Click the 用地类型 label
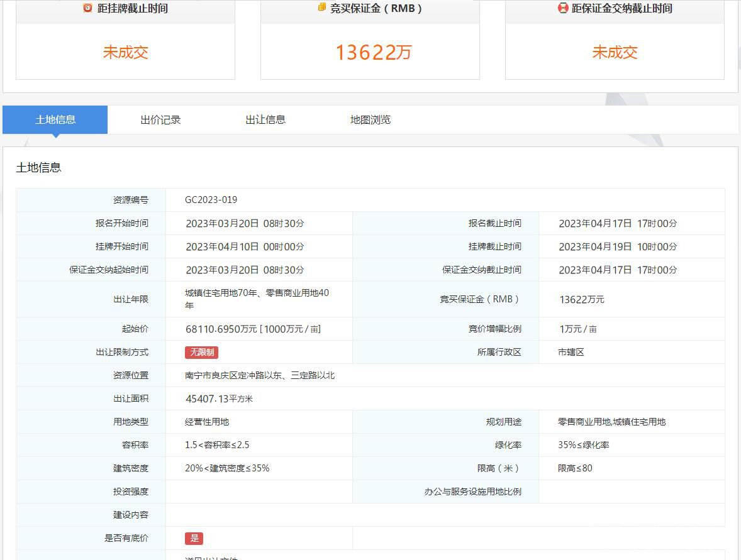The width and height of the screenshot is (741, 560). click(x=131, y=422)
